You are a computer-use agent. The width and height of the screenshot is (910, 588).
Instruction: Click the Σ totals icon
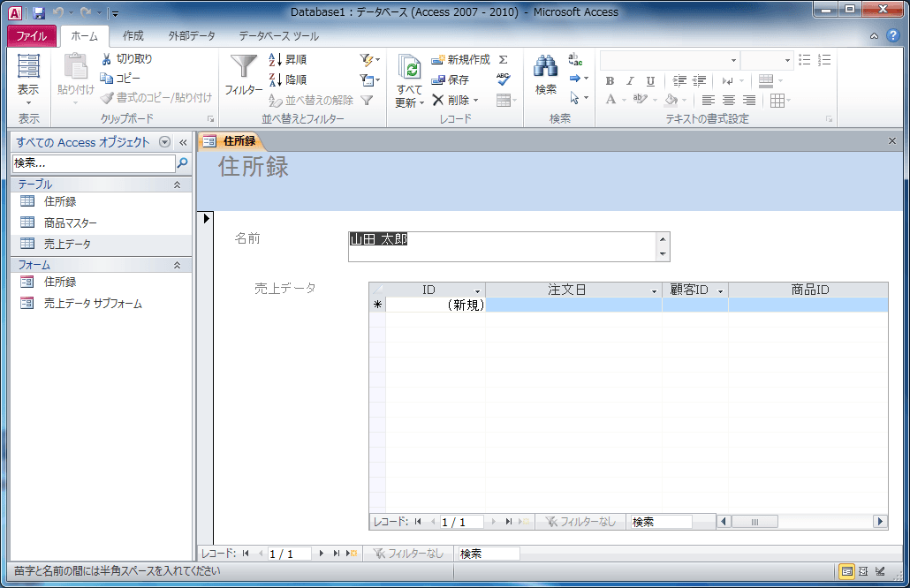click(x=504, y=59)
